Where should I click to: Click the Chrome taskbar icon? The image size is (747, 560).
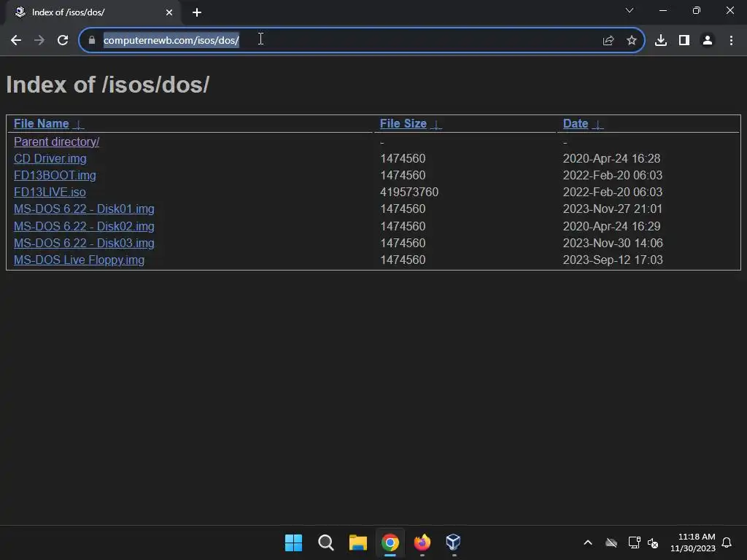point(390,542)
